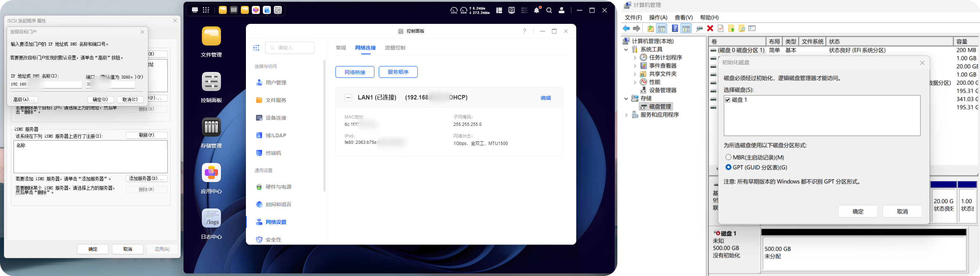This screenshot has width=980, height=276.
Task: Click 刷新(F) in the iSNS 服务器 section
Action: [x=146, y=135]
